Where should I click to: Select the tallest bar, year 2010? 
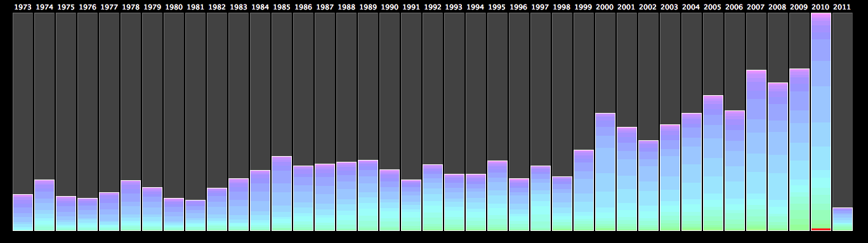click(821, 122)
